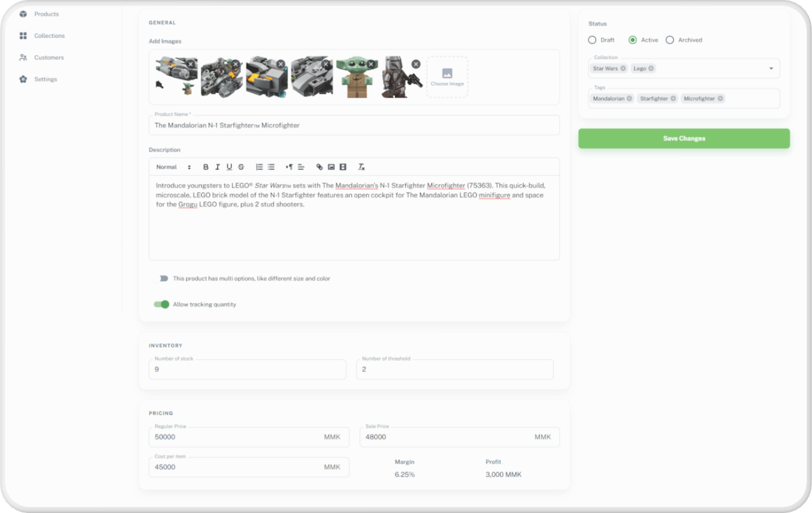This screenshot has height=513, width=812.
Task: Remove the first starfighter product image
Action: click(x=191, y=64)
